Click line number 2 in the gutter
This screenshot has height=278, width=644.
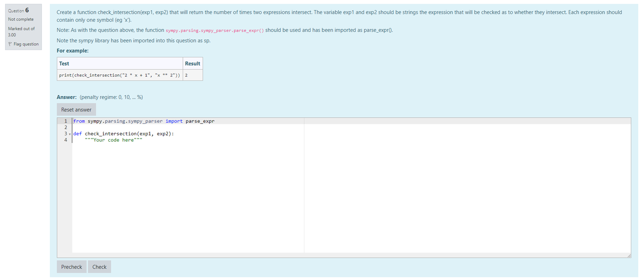coord(66,127)
